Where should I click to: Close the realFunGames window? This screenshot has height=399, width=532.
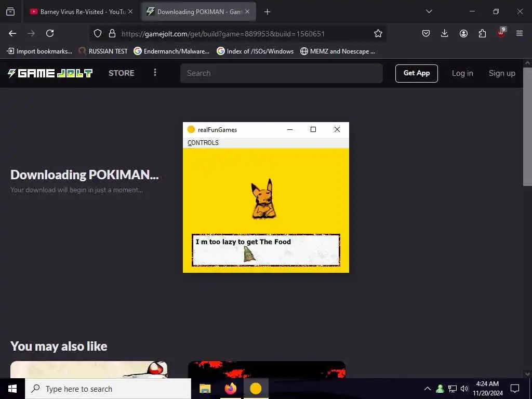click(x=337, y=129)
